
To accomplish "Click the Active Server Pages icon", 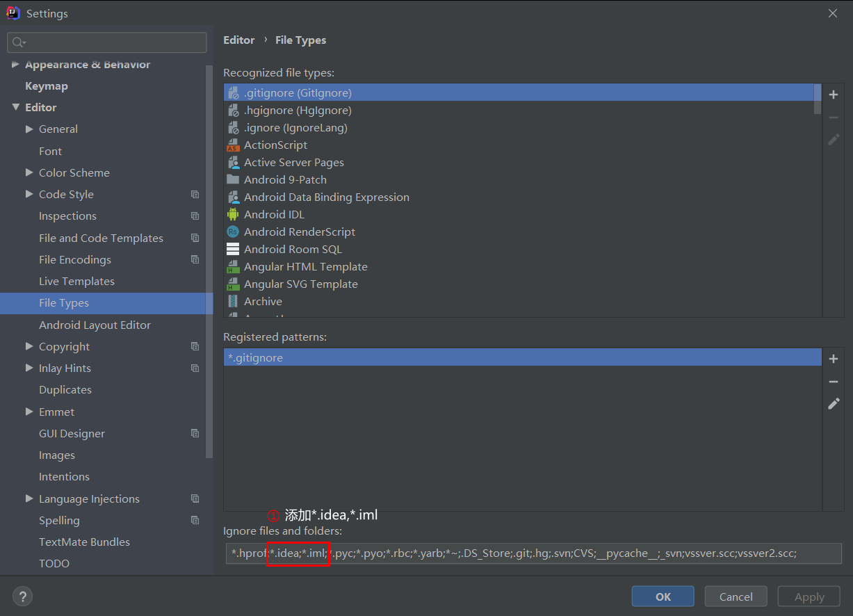I will 233,162.
